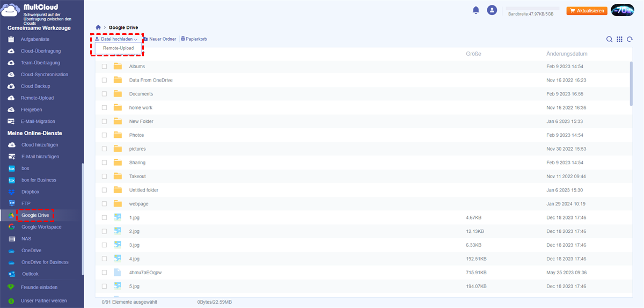The width and height of the screenshot is (644, 308).
Task: Tick the checkbox for 4hmu7aEOqpw file
Action: coord(104,273)
